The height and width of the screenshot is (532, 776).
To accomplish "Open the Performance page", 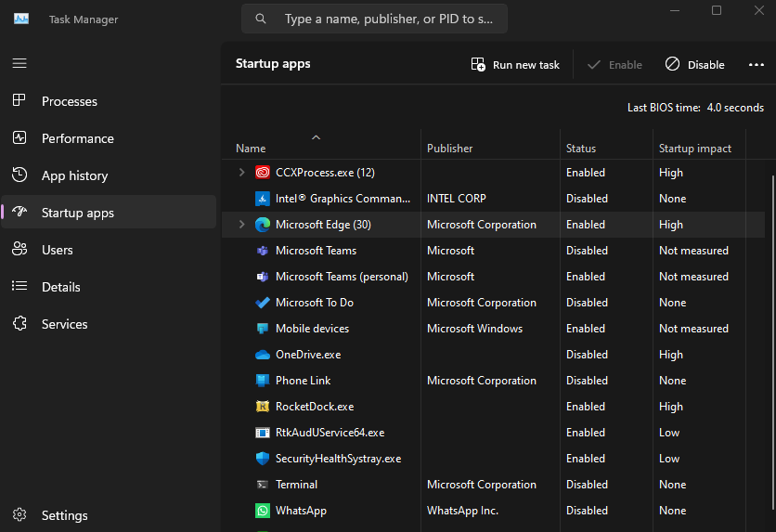I will coord(109,138).
